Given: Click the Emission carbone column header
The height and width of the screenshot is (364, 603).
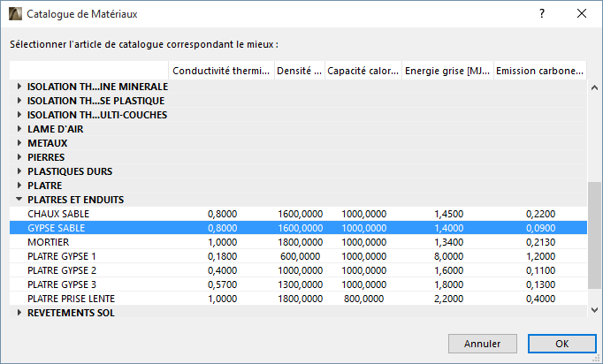Looking at the screenshot, I should coord(538,71).
